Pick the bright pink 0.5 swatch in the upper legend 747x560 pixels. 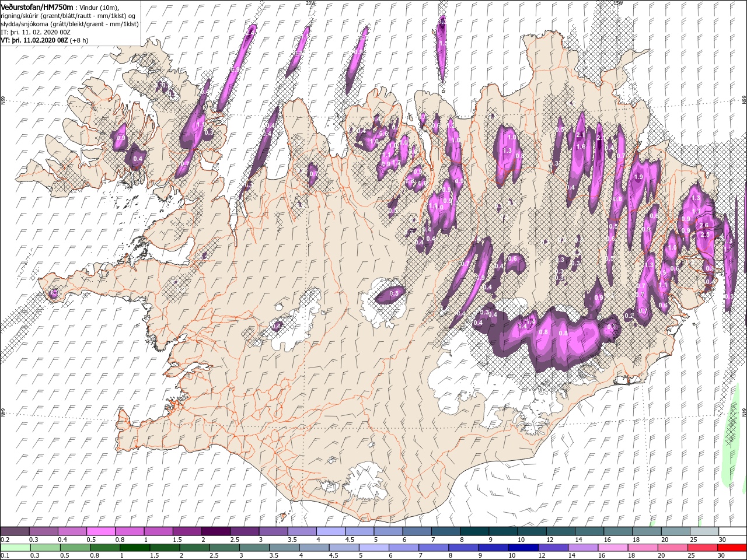[101, 531]
